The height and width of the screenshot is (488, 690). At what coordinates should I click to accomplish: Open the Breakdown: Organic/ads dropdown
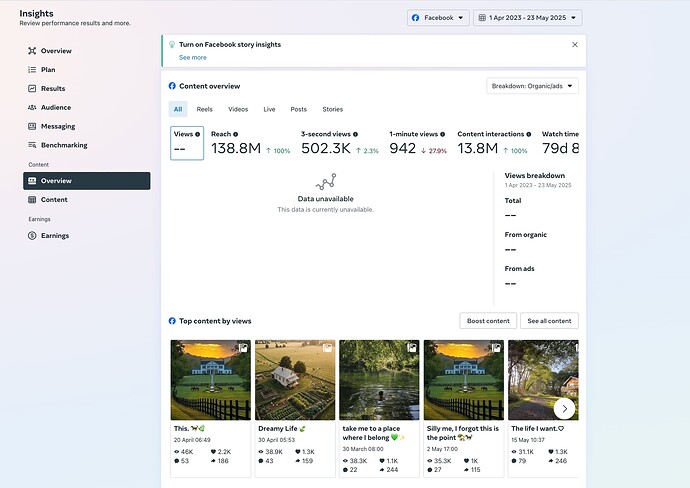(x=532, y=86)
